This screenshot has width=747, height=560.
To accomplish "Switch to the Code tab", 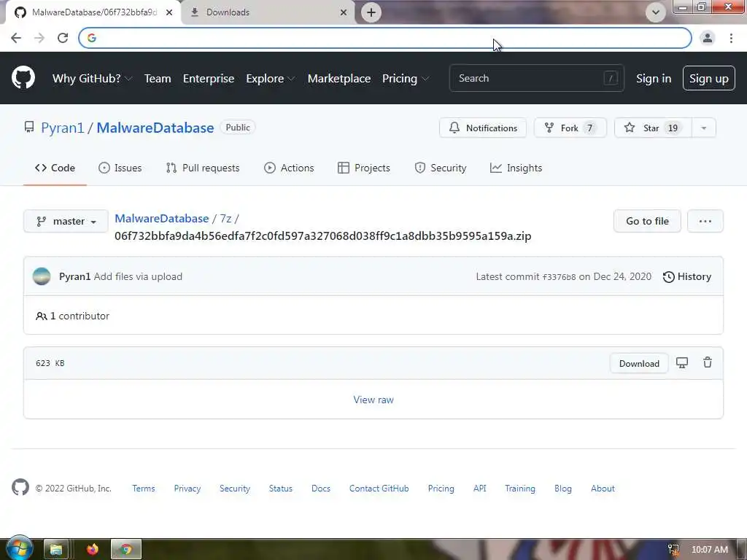I will (x=55, y=168).
